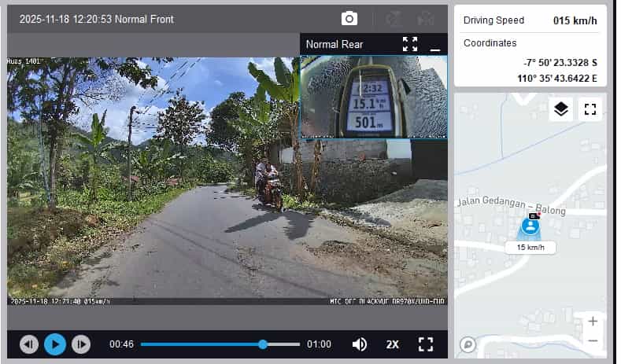Enter fullscreen video playback
621x364 pixels.
[x=426, y=344]
